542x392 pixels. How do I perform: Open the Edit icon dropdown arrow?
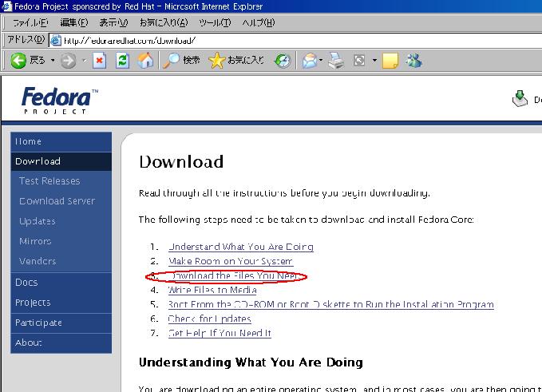click(374, 61)
